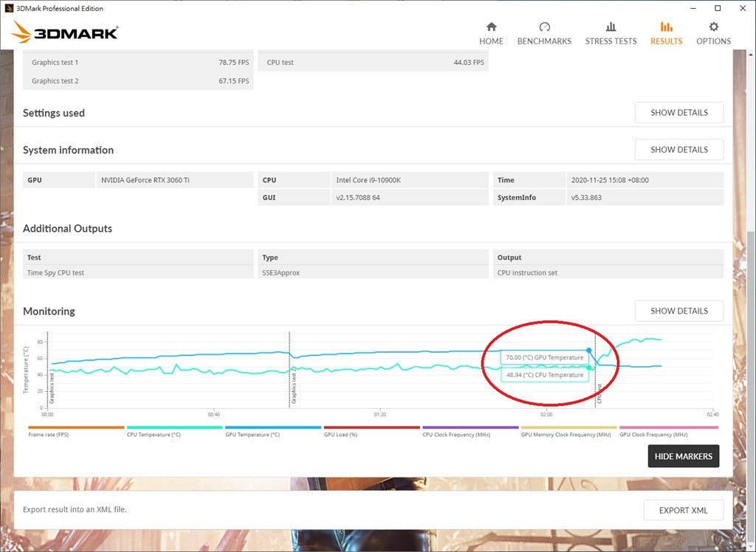Image resolution: width=756 pixels, height=552 pixels.
Task: Open Results via the orange bars icon
Action: coord(667,27)
